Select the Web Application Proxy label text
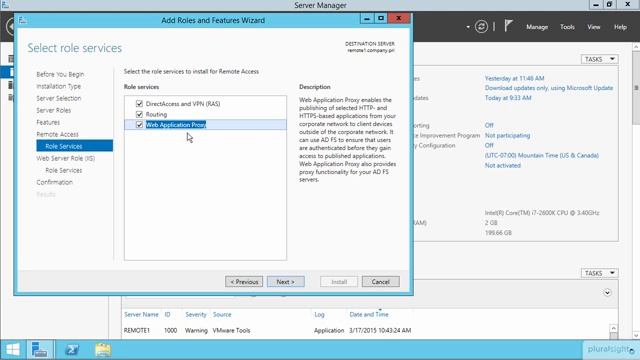640x360 pixels. (x=176, y=125)
